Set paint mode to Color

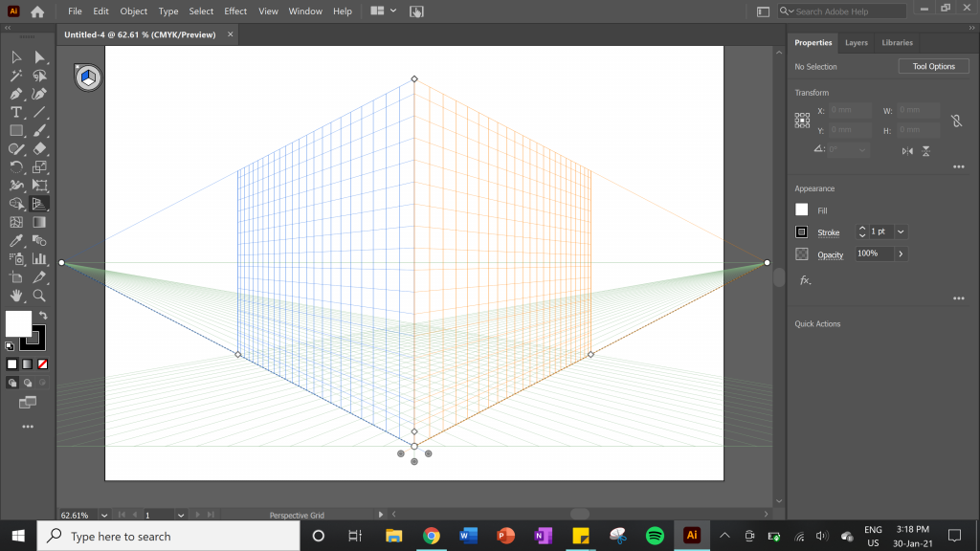pos(11,364)
